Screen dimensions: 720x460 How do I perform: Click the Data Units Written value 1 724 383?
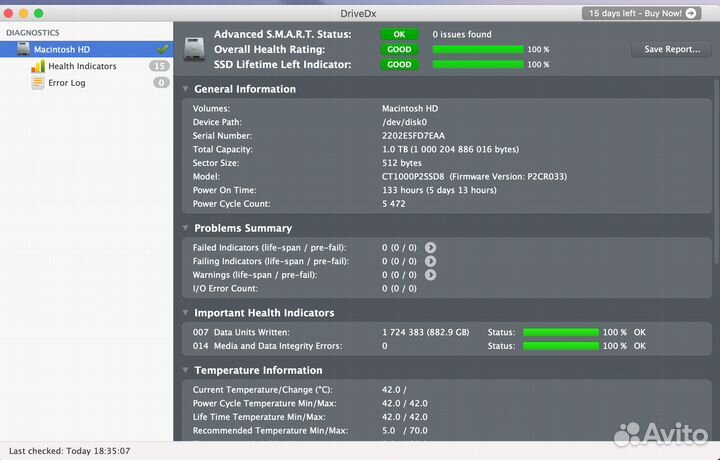click(426, 332)
